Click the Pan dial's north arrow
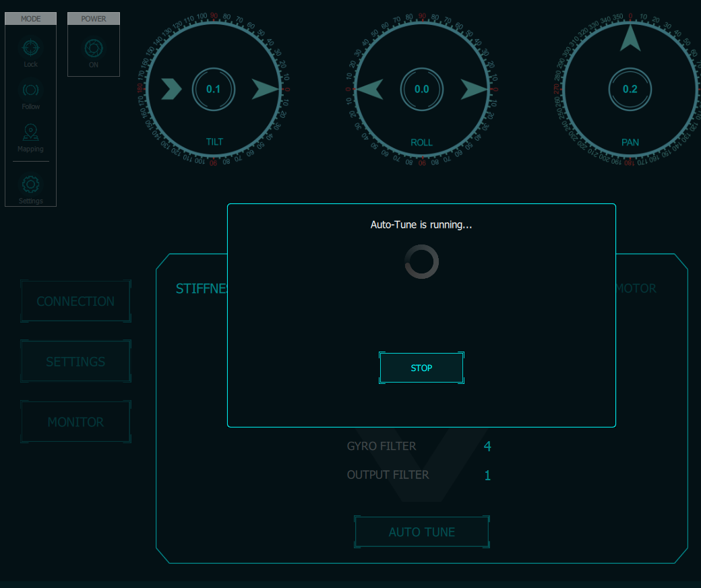701x588 pixels. coord(630,38)
